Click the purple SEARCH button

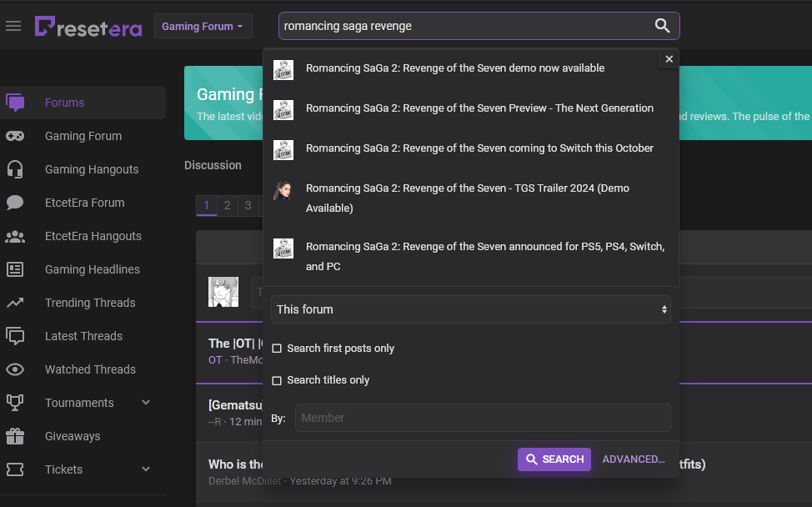554,459
